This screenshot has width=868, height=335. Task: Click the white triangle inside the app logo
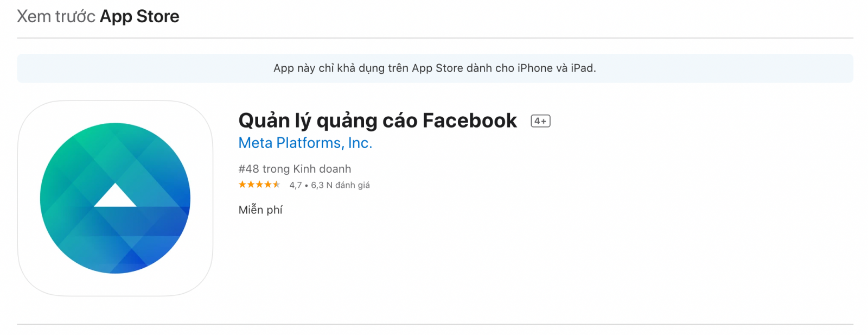click(115, 195)
